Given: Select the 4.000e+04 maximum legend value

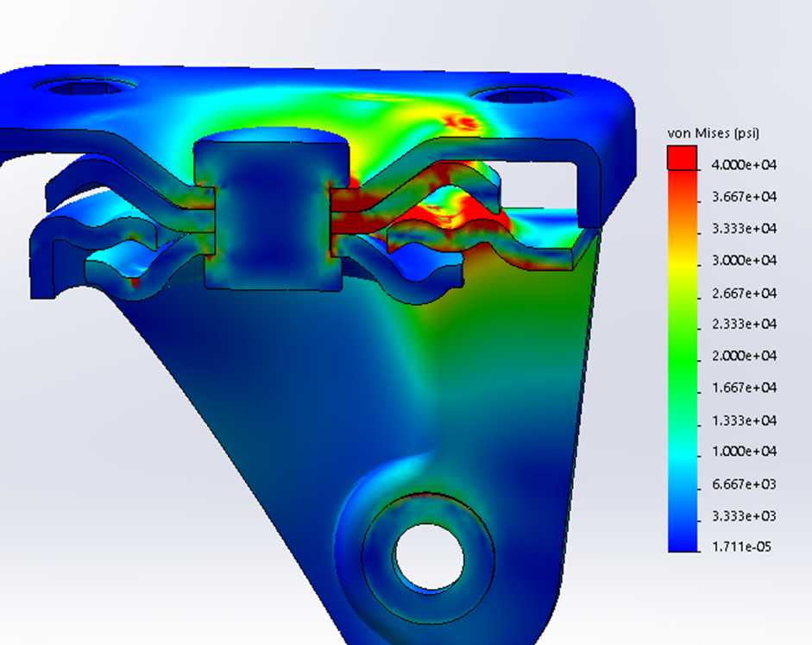Looking at the screenshot, I should 744,165.
